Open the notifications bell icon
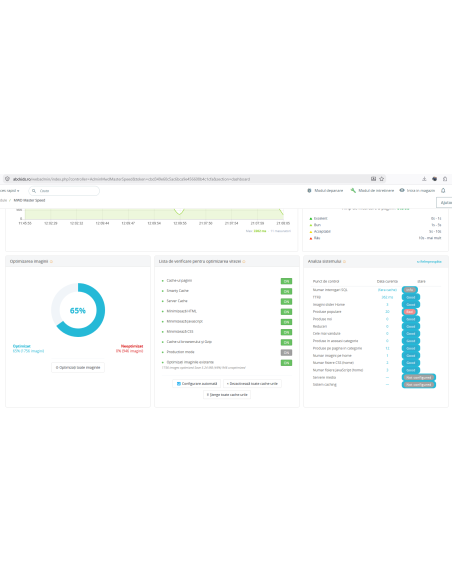Viewport: 452px width, 584px height. tap(443, 190)
